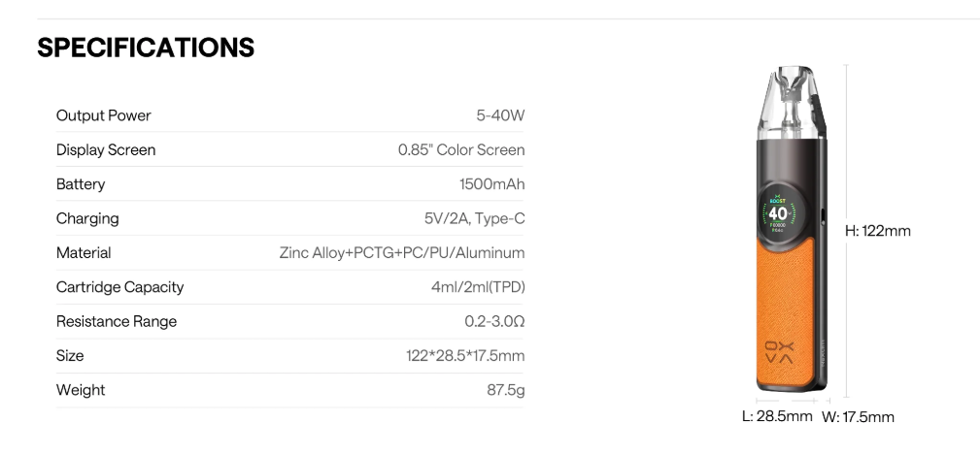Screen dimensions: 980x456
Task: Click the 1500mAh battery value
Action: pyautogui.click(x=491, y=184)
